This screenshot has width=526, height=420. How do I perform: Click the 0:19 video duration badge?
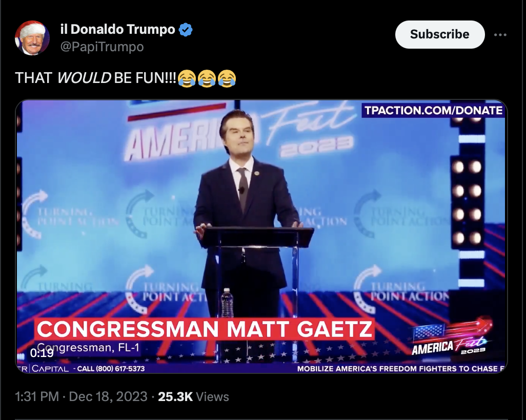(42, 353)
